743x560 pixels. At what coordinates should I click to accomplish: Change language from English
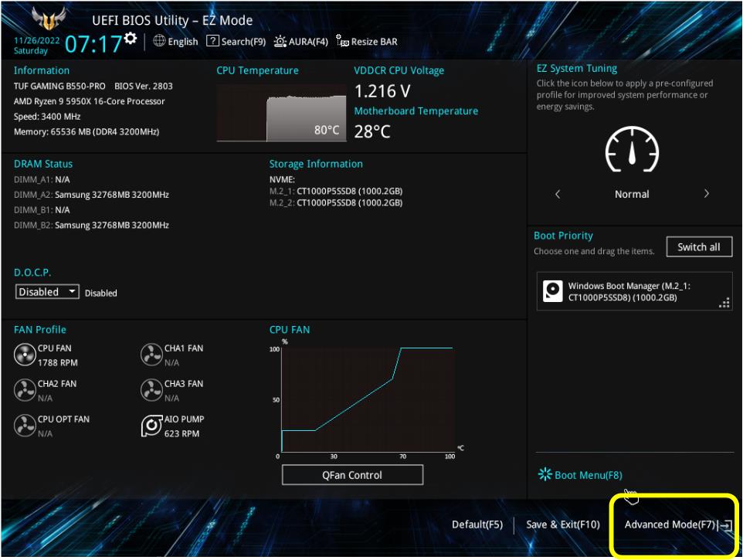tap(183, 42)
